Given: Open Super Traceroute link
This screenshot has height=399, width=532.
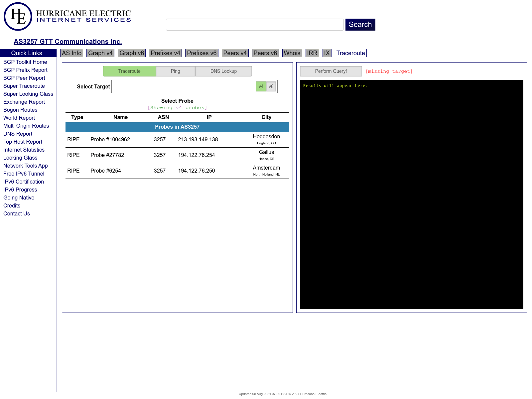Looking at the screenshot, I should click(x=24, y=86).
